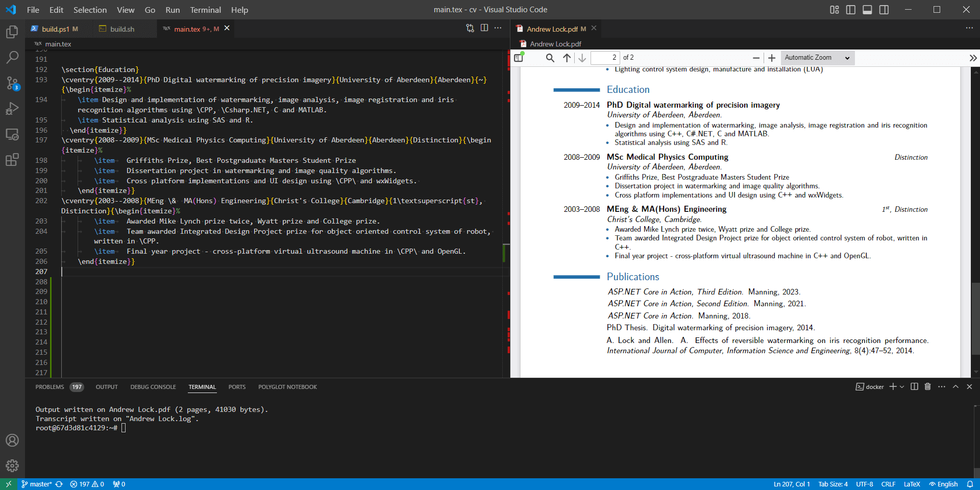Open the Terminal menu
This screenshot has height=490, width=980.
pyautogui.click(x=205, y=10)
